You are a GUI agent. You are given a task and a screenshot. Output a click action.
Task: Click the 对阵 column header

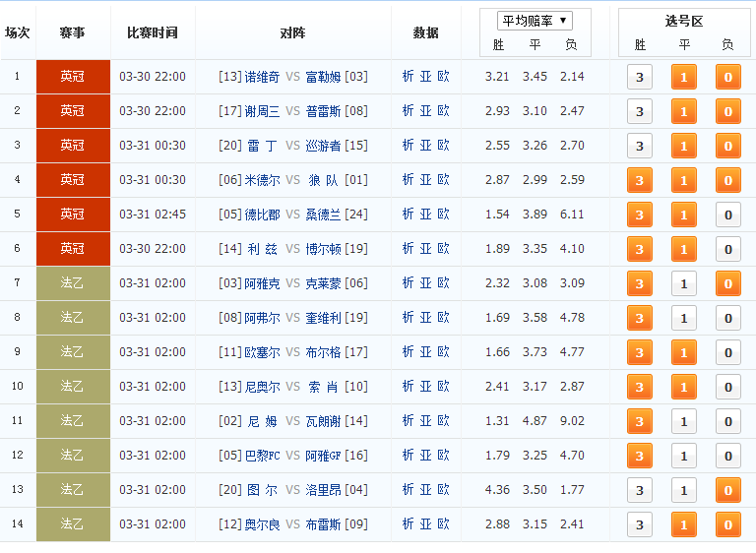click(x=292, y=32)
